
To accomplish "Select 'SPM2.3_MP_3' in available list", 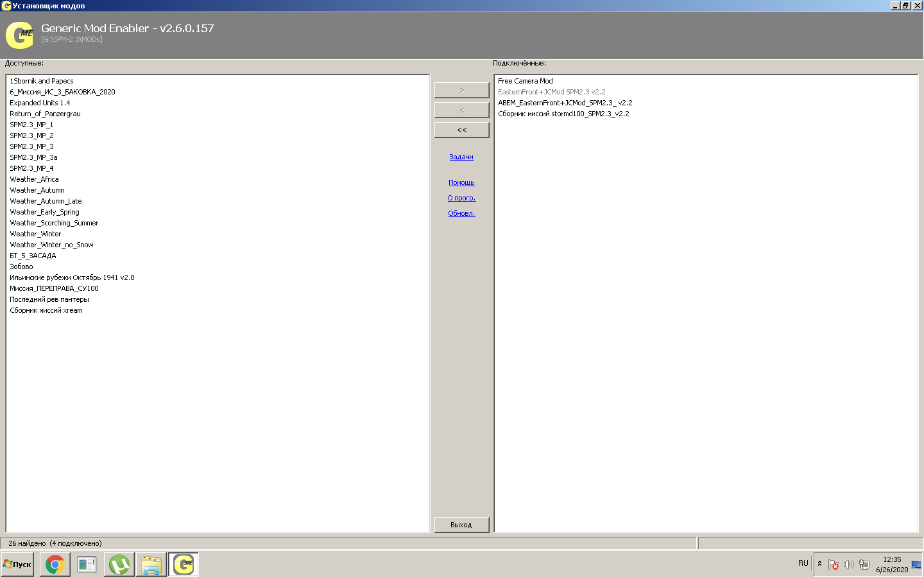I will tap(31, 146).
